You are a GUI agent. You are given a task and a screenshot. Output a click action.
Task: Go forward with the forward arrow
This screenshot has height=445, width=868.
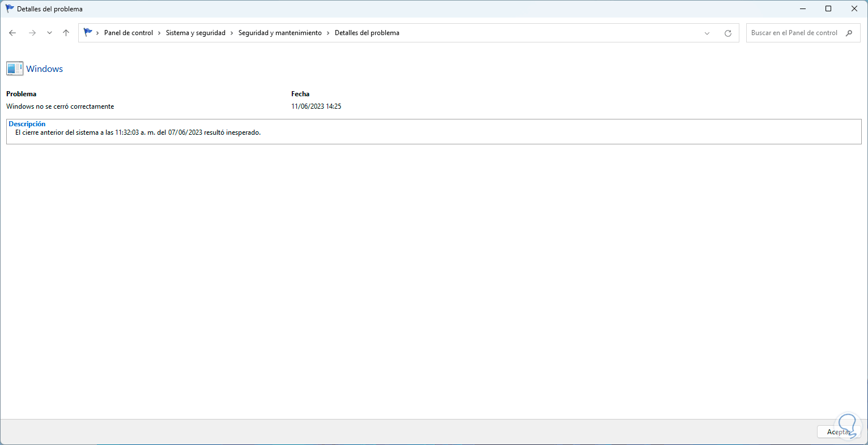(x=32, y=33)
